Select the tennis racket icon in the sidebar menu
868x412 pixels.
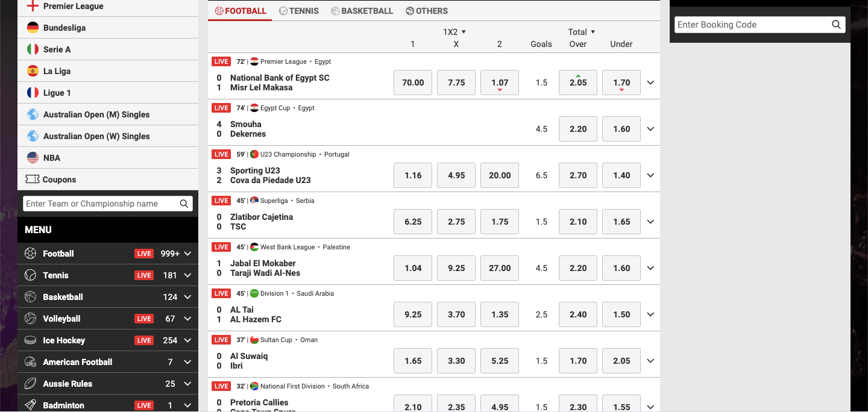pyautogui.click(x=31, y=275)
